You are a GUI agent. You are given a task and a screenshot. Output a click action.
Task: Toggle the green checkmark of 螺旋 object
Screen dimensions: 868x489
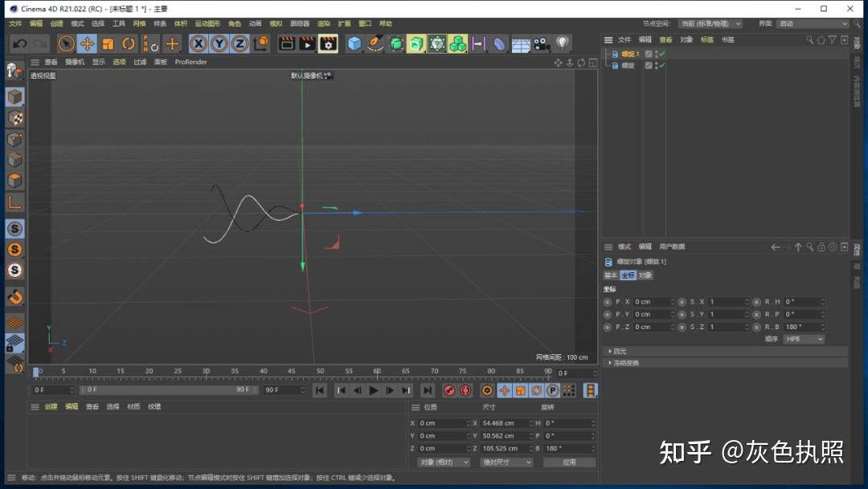pos(662,65)
